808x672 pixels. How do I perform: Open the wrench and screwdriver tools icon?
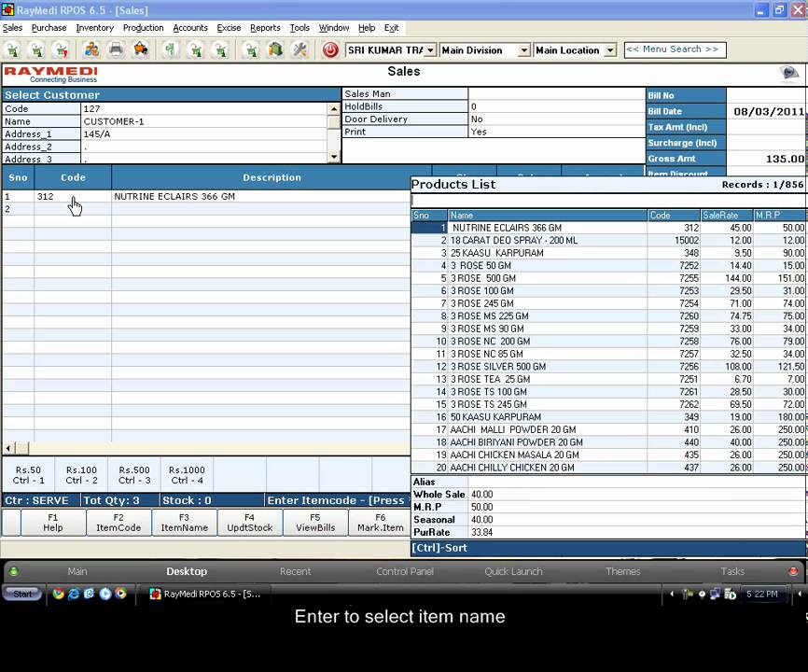300,49
